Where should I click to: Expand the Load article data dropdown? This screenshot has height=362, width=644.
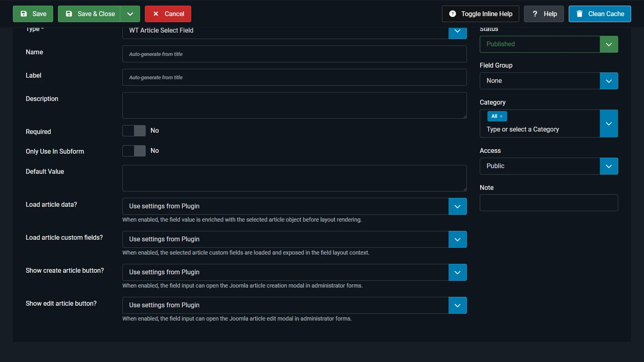click(x=457, y=206)
